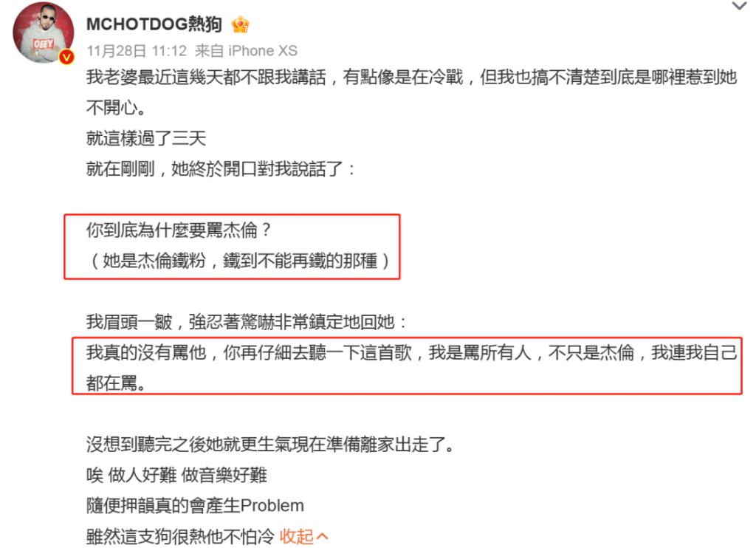Image resolution: width=756 pixels, height=548 pixels.
Task: Click the orange verified V badge
Action: click(66, 58)
